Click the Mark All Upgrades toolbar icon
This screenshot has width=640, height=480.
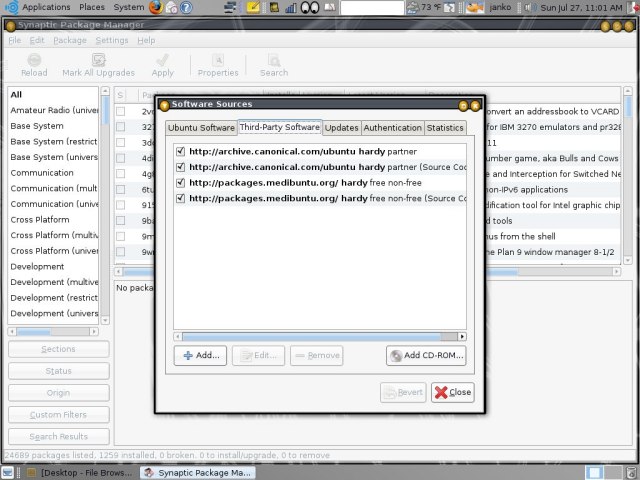click(x=98, y=60)
